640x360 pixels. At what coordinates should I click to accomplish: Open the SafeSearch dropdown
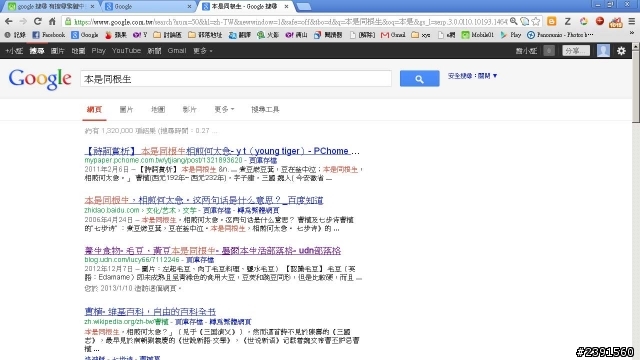tap(472, 76)
